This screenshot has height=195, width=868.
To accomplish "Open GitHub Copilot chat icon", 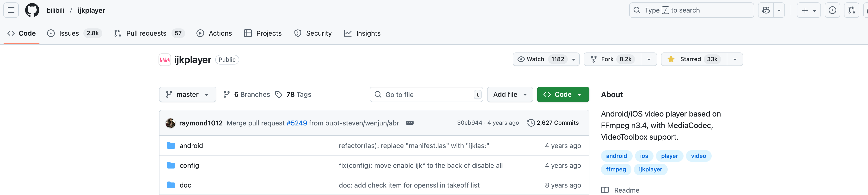I will tap(766, 10).
